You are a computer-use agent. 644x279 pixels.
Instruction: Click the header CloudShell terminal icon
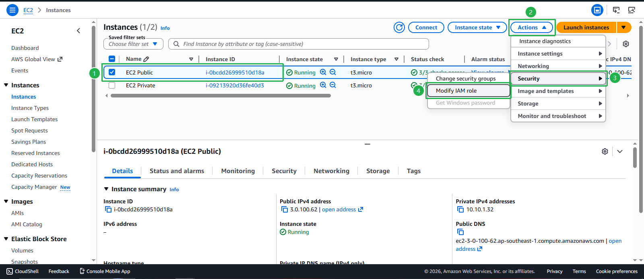point(616,10)
